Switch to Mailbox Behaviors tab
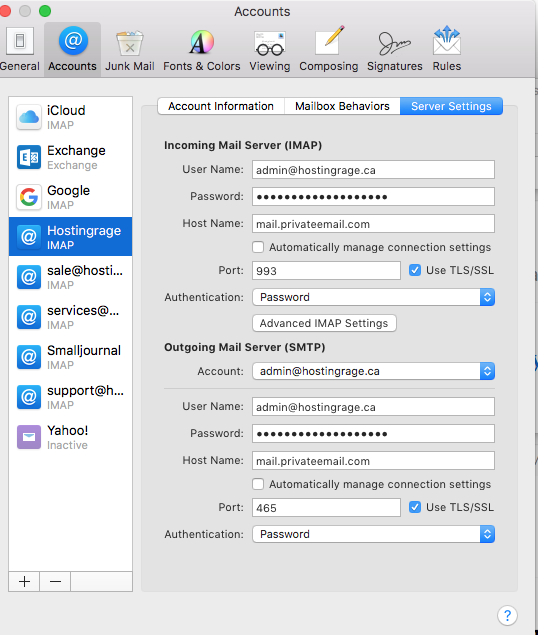The image size is (538, 635). pyautogui.click(x=342, y=106)
